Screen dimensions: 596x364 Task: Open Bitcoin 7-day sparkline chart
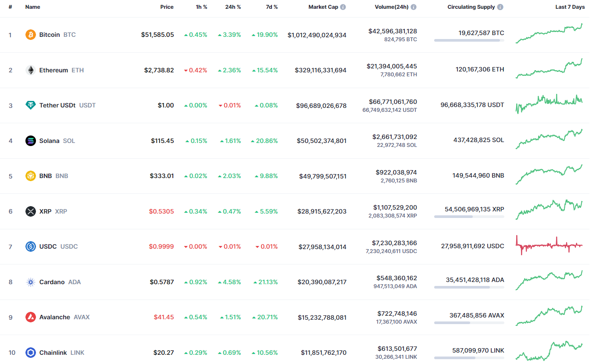click(549, 33)
